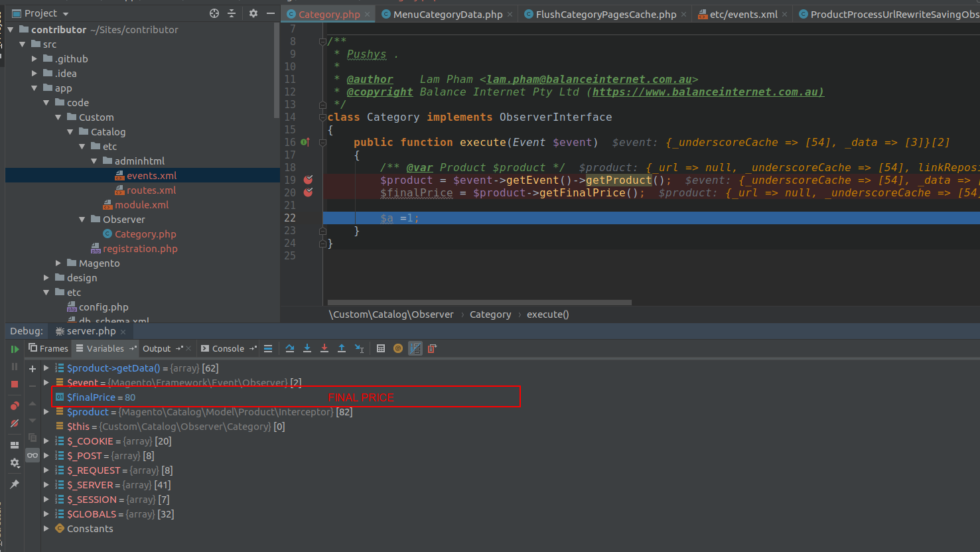Toggle the breakpoint on line 19

(x=307, y=180)
